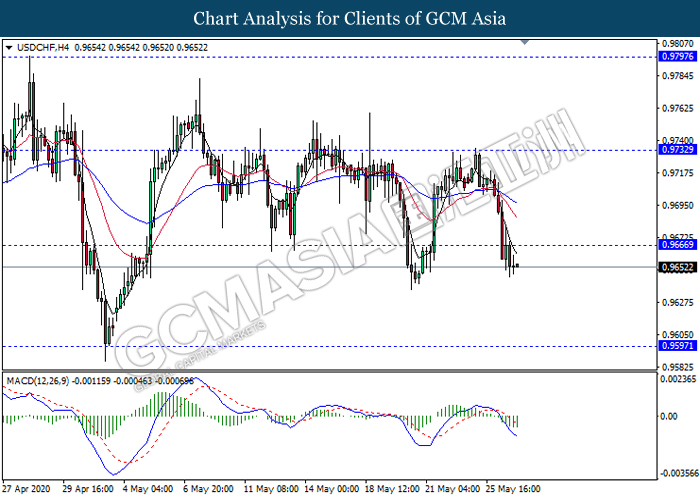Click the -0.003566 MACD scale value

tap(679, 473)
